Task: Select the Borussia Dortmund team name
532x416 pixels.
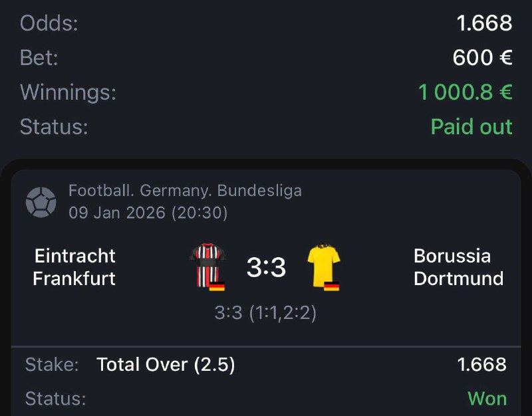Action: point(458,267)
